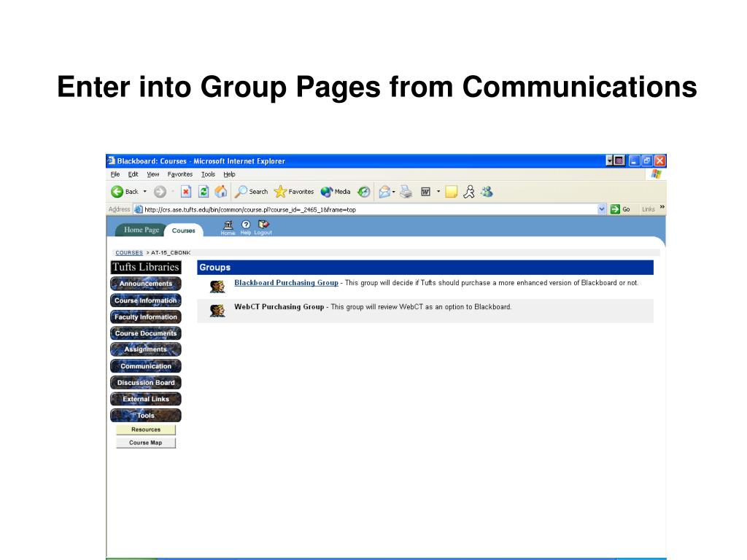This screenshot has width=747, height=560.
Task: Click the Windows flag logo in menu bar
Action: click(656, 174)
